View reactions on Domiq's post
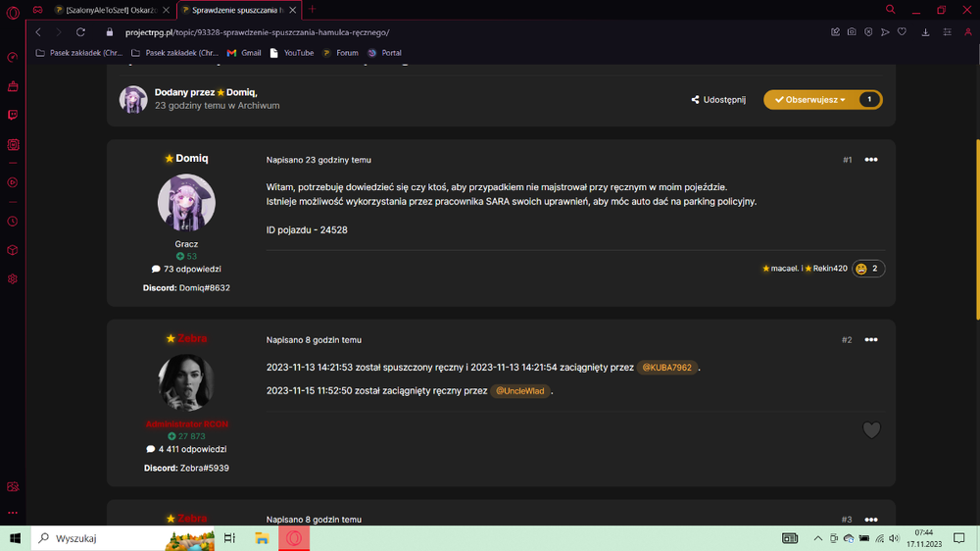 pyautogui.click(x=868, y=269)
